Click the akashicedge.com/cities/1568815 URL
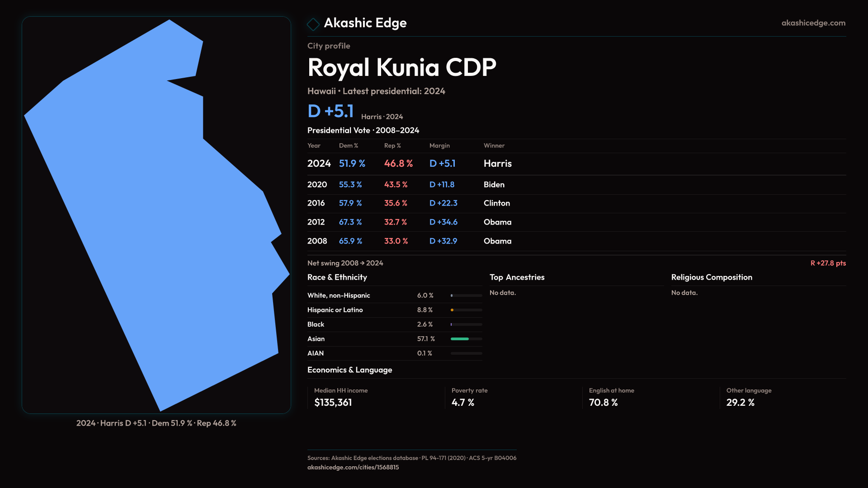The image size is (868, 488). point(353,467)
